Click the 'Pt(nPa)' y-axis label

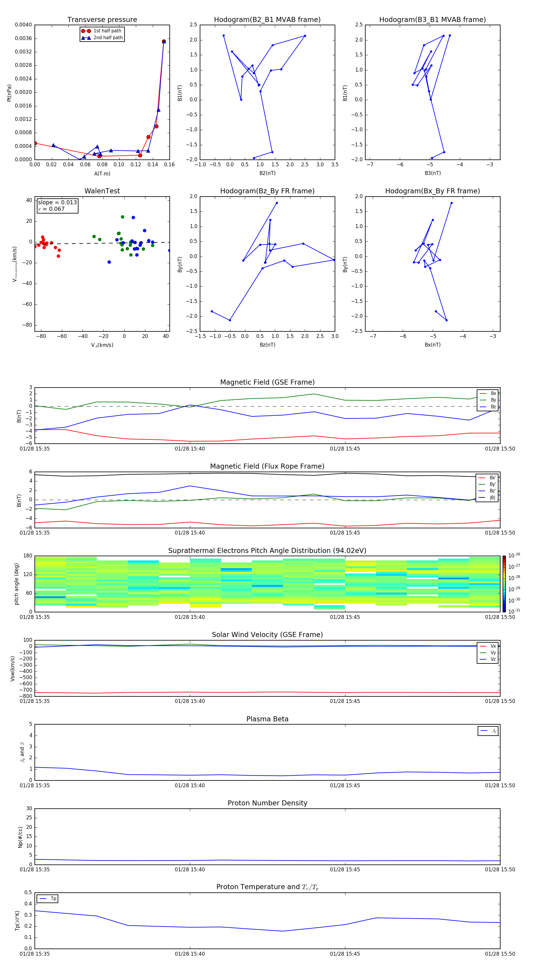coord(9,93)
